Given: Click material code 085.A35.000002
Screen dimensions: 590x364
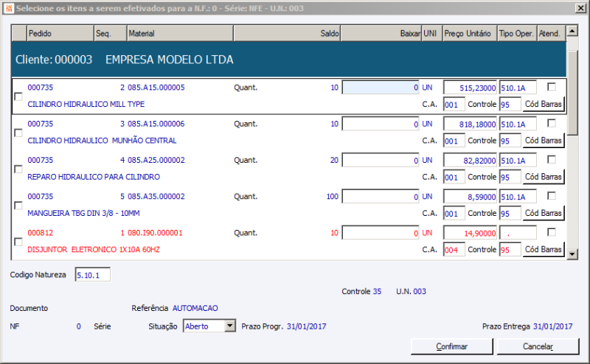Looking at the screenshot, I should 156,196.
